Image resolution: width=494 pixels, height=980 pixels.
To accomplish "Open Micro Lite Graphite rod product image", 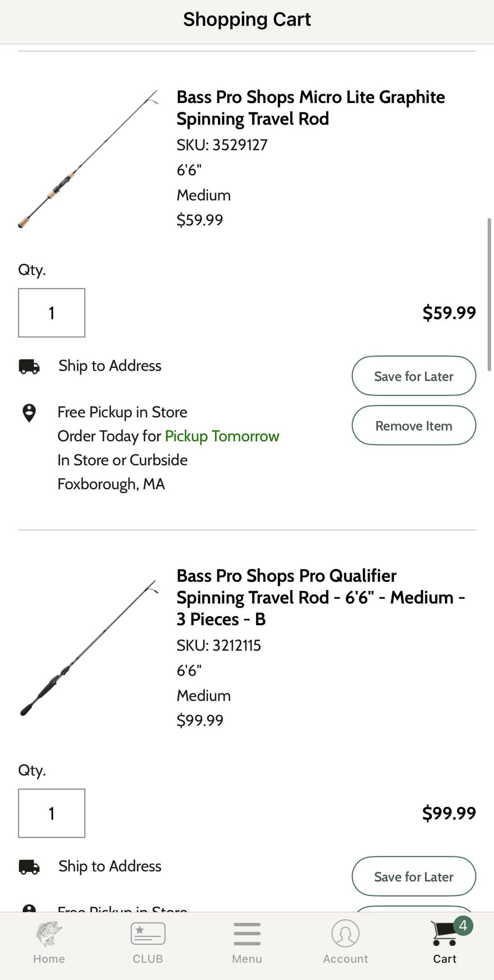I will click(88, 158).
